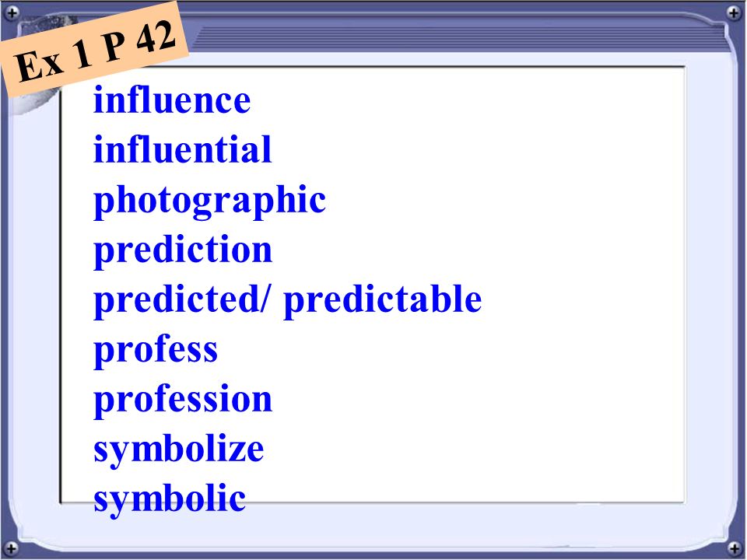This screenshot has height=560, width=747.
Task: Click the Ex 1 P 42 label
Action: click(94, 49)
